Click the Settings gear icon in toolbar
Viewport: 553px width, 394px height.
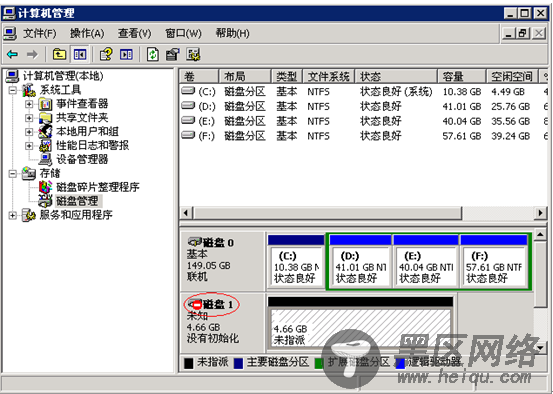click(x=194, y=54)
